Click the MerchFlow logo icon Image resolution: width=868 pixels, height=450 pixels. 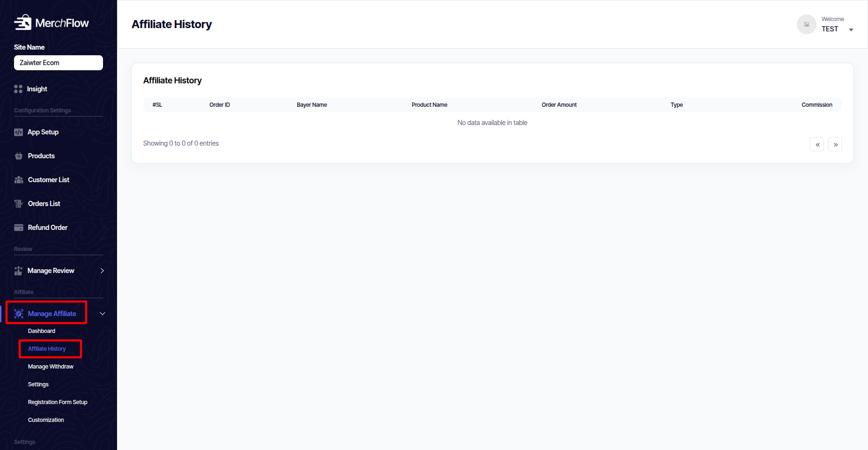22,22
